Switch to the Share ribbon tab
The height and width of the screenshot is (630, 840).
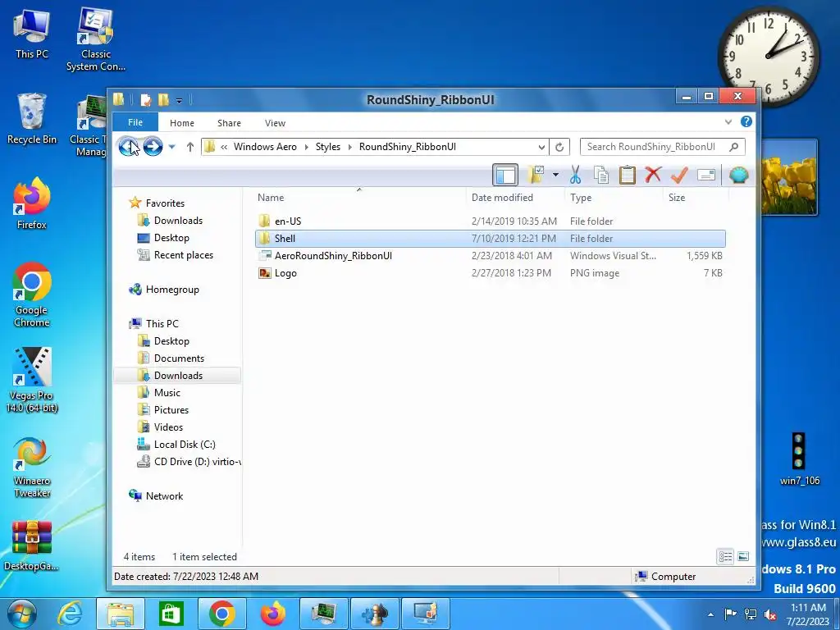point(229,123)
